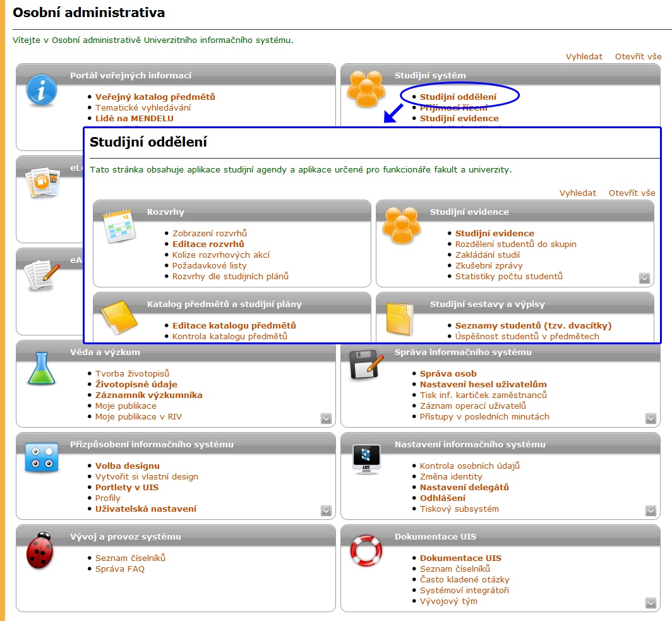Expand the Věda a výzkum panel
Viewport: 672px width, 621px height.
326,418
